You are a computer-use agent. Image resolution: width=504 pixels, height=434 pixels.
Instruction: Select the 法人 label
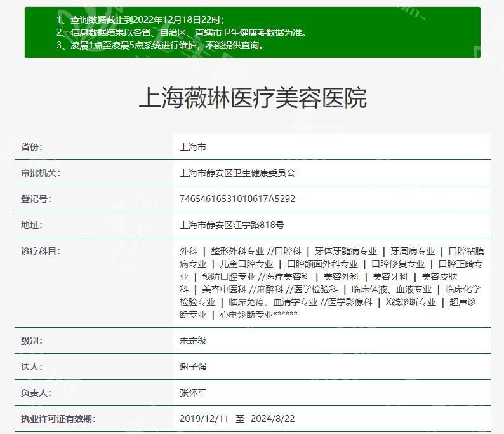pos(32,367)
